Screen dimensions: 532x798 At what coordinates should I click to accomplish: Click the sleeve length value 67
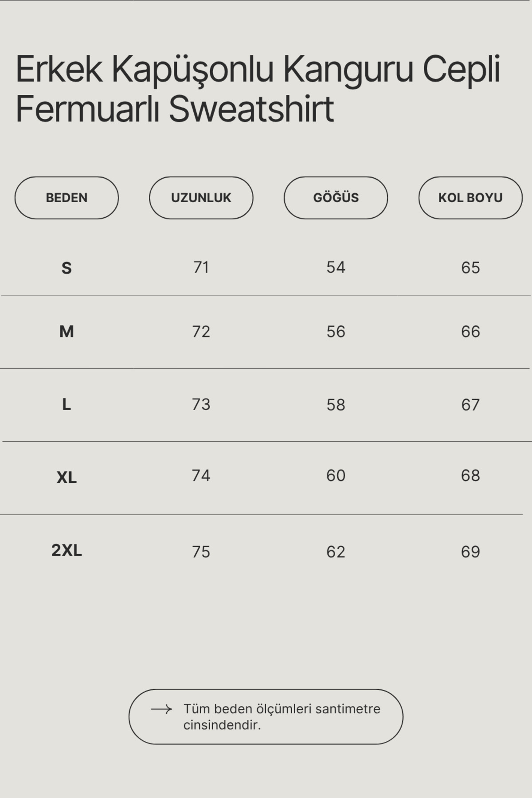(470, 405)
